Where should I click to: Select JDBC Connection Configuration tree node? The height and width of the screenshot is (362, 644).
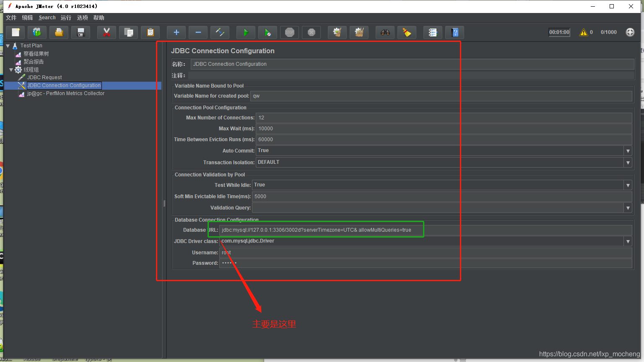coord(64,85)
